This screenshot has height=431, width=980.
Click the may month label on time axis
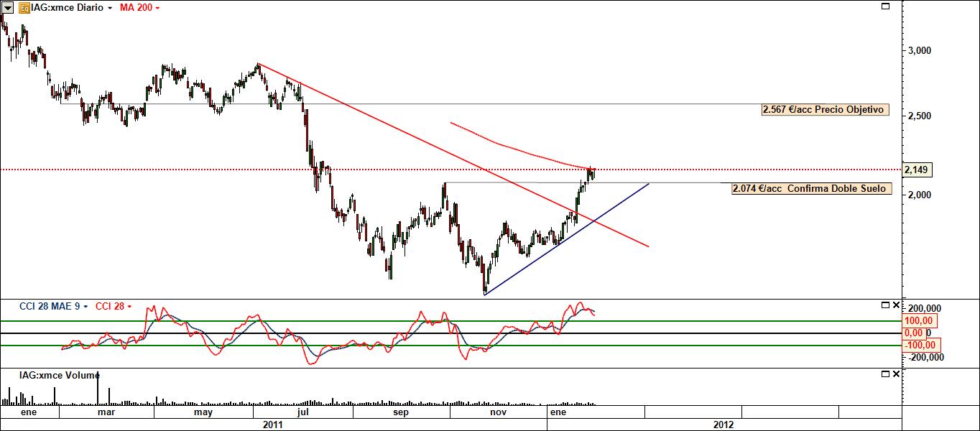click(203, 412)
